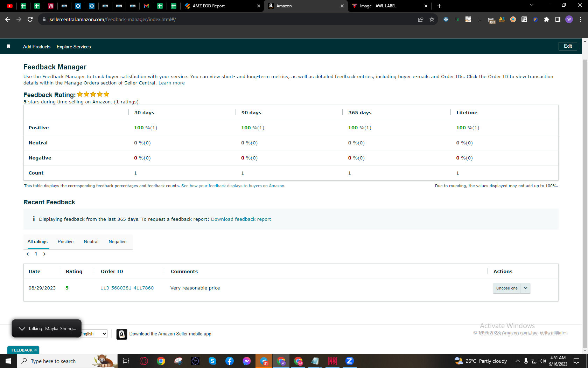The height and width of the screenshot is (368, 588).
Task: Open Messenger from the taskbar
Action: pos(247,361)
